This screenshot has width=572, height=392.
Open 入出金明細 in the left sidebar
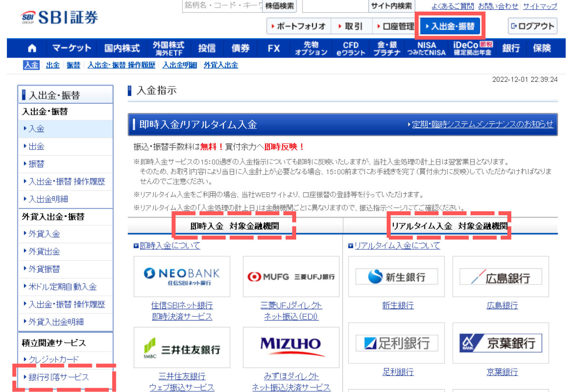coord(65,199)
